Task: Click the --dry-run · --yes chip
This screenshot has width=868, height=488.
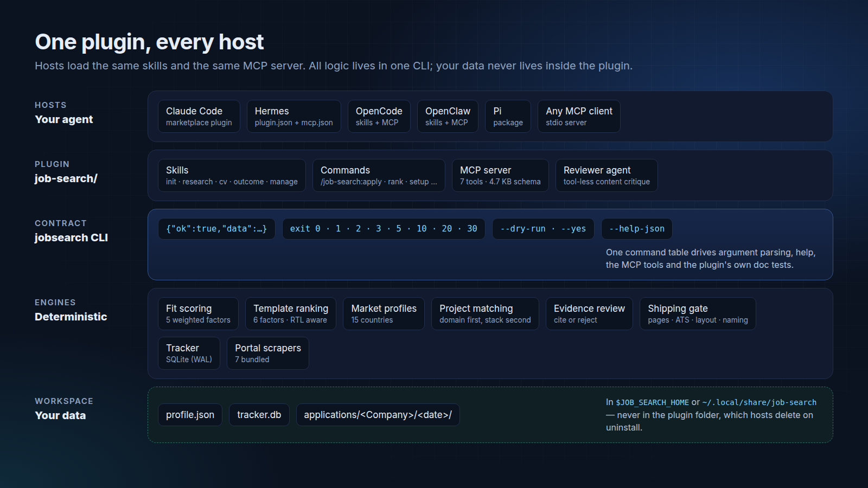Action: pos(543,229)
